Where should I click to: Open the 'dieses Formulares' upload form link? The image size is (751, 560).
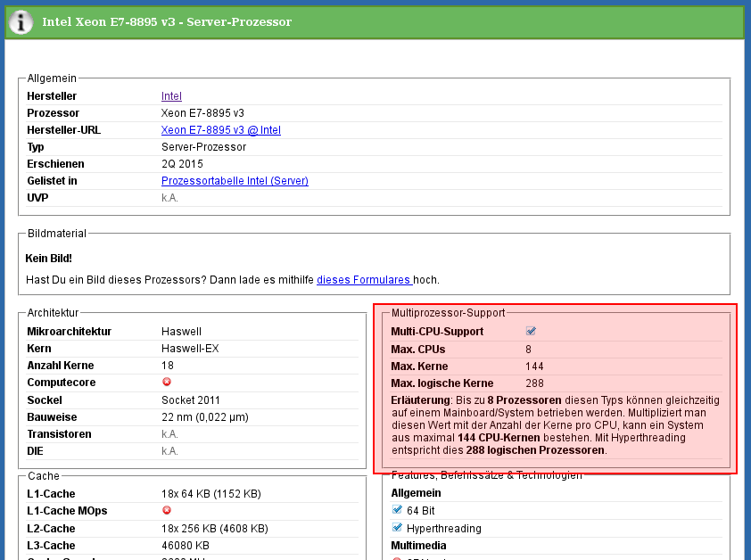pyautogui.click(x=364, y=279)
